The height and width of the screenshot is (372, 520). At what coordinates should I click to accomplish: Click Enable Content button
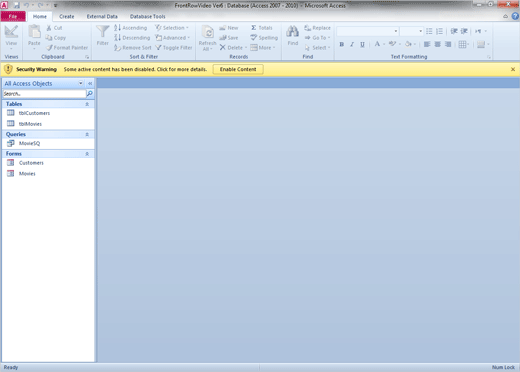[238, 69]
